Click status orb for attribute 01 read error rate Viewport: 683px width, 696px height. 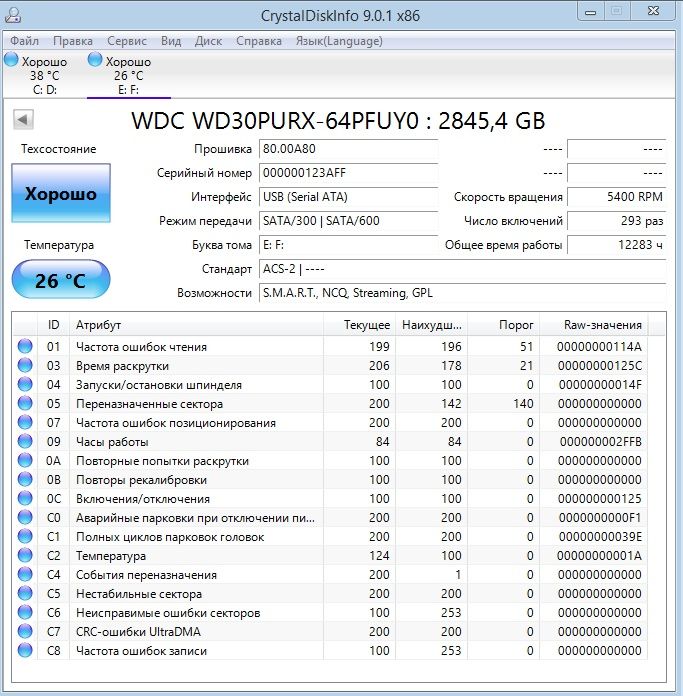point(25,346)
